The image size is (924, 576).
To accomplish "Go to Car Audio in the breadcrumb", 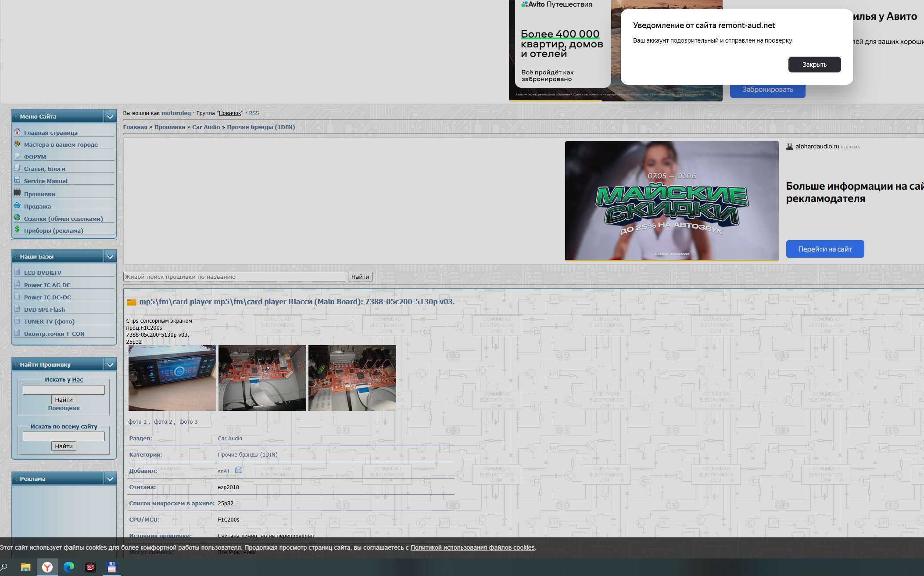I will 206,127.
